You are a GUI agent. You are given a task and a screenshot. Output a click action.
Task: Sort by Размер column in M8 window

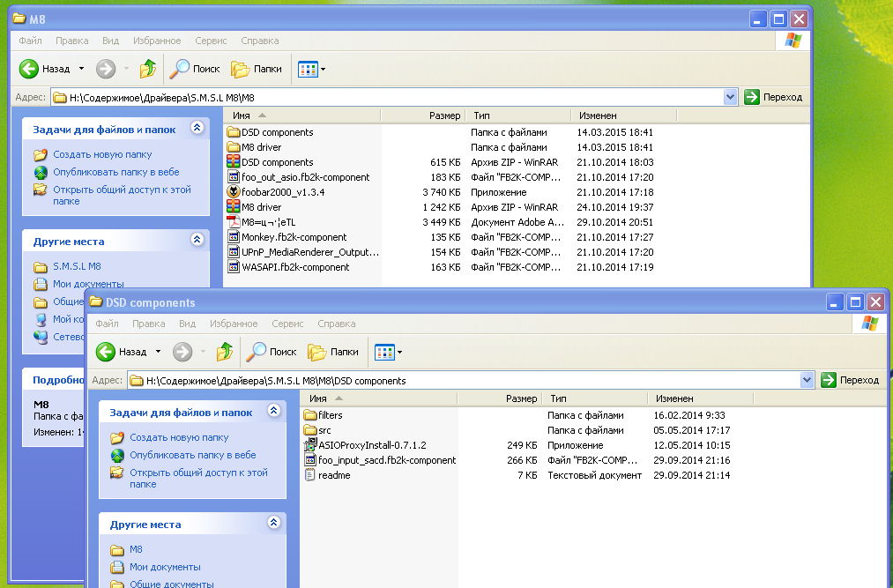422,115
